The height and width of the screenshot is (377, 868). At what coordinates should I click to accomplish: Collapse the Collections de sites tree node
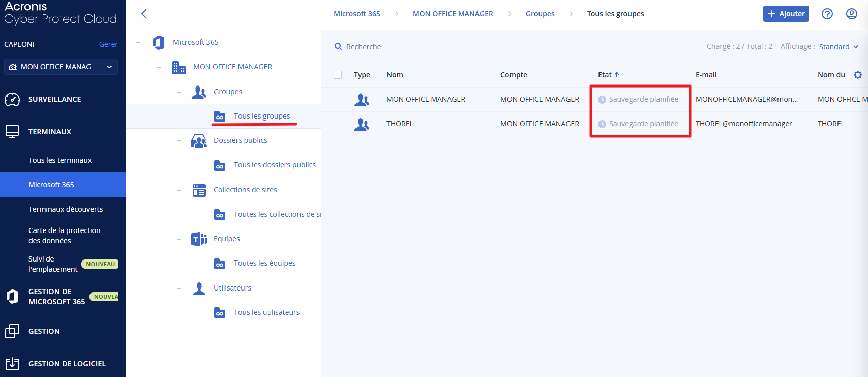coord(179,190)
